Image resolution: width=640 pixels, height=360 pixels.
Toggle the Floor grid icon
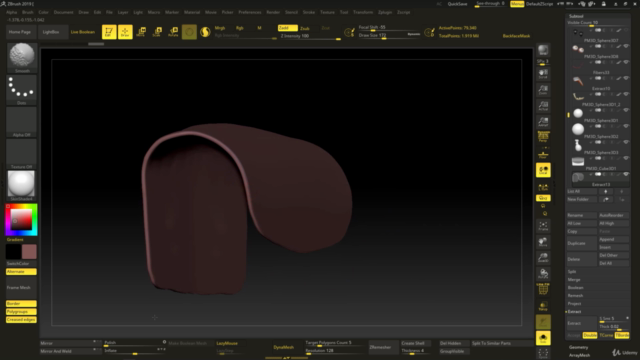[543, 154]
